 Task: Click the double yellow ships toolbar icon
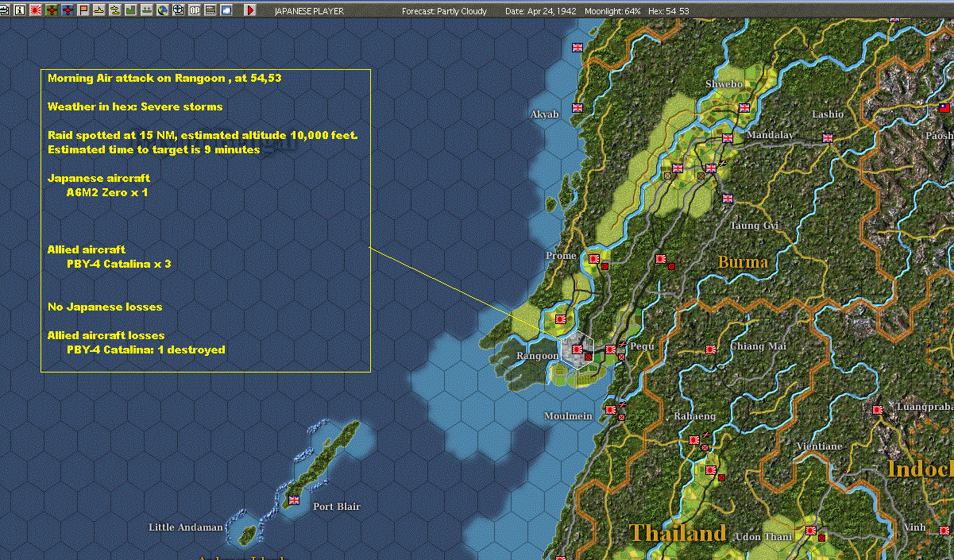pos(115,10)
